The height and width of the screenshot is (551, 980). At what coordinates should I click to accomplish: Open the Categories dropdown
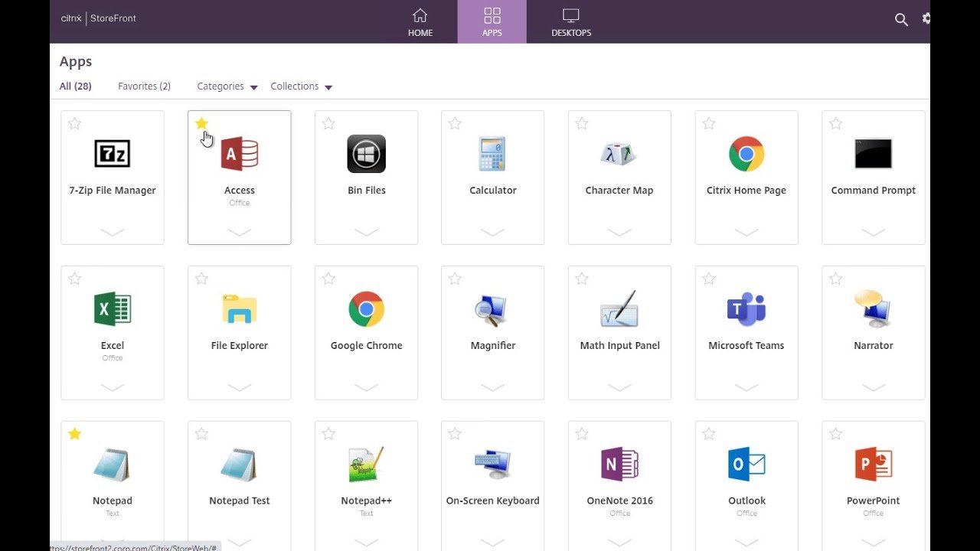click(227, 86)
